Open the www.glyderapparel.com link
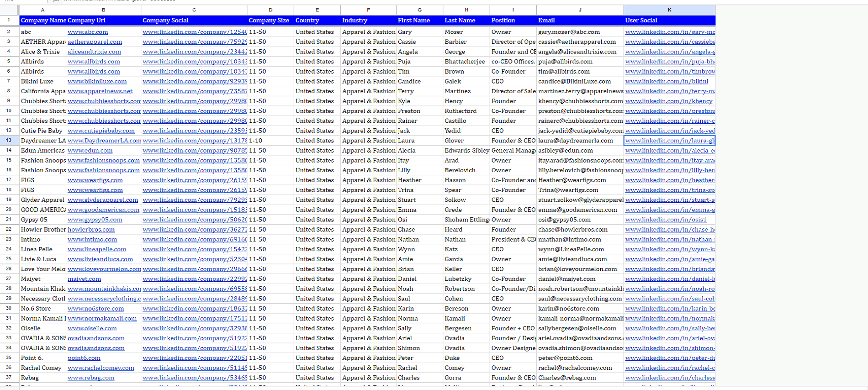The image size is (868, 390). (103, 200)
